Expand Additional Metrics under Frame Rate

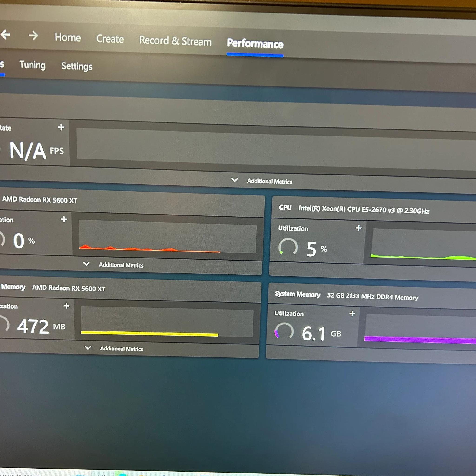coord(262,181)
